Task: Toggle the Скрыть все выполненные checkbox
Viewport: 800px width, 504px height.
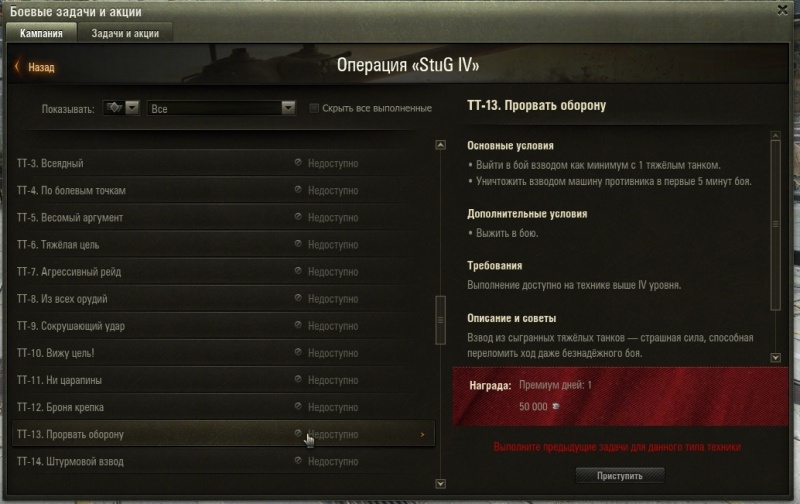Action: point(314,108)
